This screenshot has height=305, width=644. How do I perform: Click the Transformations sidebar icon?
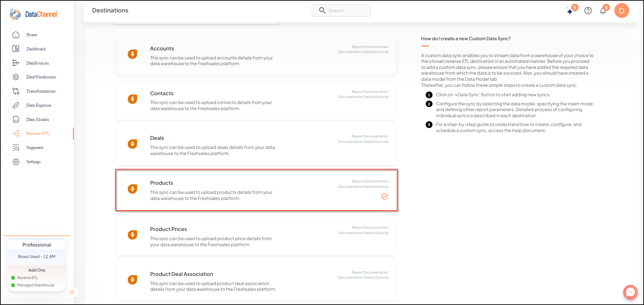pyautogui.click(x=16, y=91)
